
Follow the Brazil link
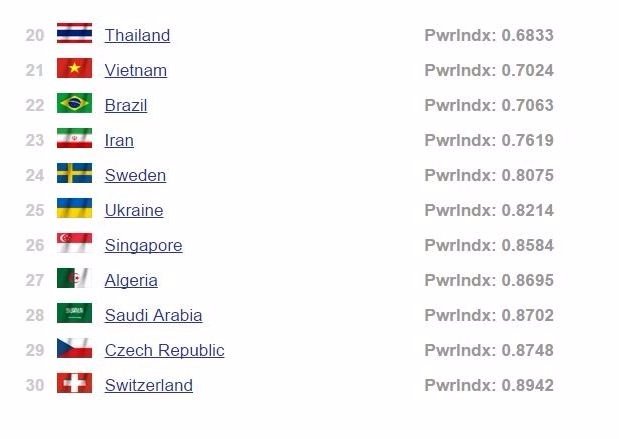coord(126,105)
